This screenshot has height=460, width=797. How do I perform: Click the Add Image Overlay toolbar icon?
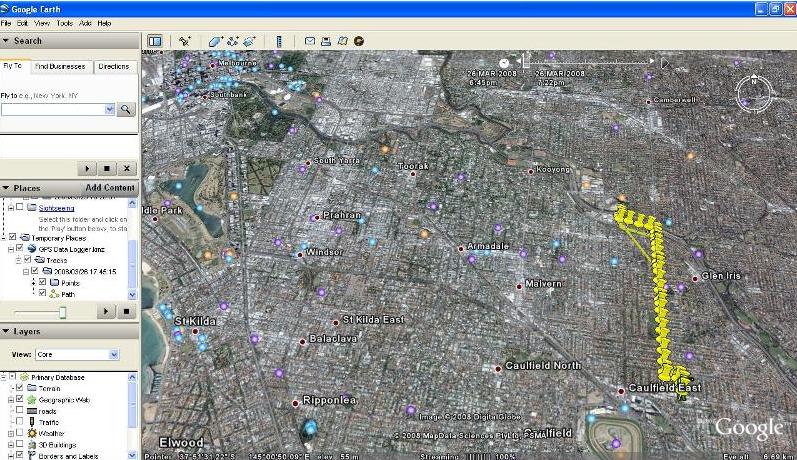pyautogui.click(x=249, y=41)
